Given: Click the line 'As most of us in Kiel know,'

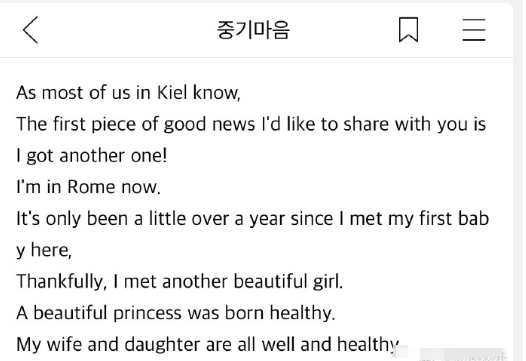Looking at the screenshot, I should 128,92.
